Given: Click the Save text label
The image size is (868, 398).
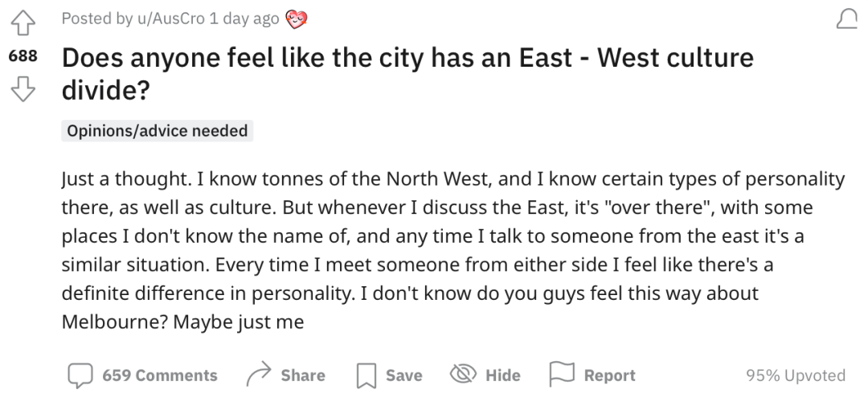Looking at the screenshot, I should [x=404, y=375].
